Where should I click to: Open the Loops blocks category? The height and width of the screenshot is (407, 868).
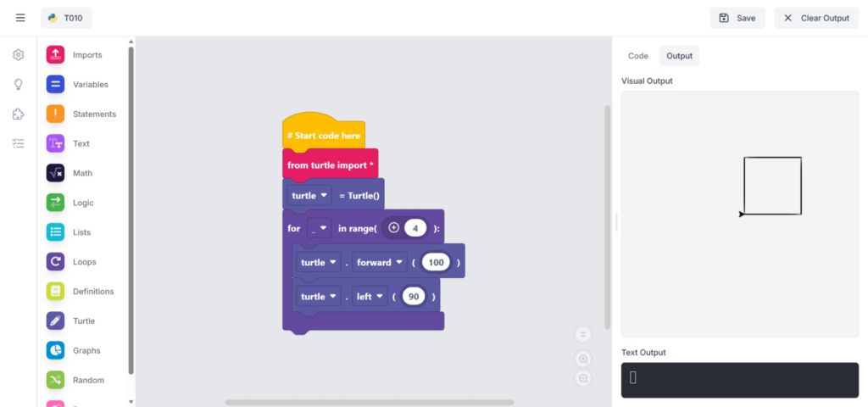tap(84, 262)
